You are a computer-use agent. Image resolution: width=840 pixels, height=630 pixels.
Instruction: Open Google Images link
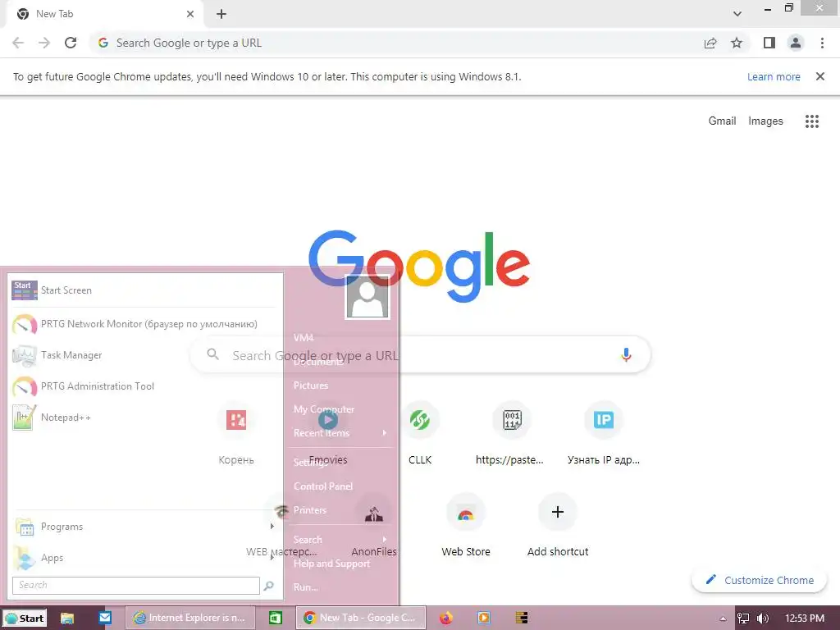click(765, 121)
